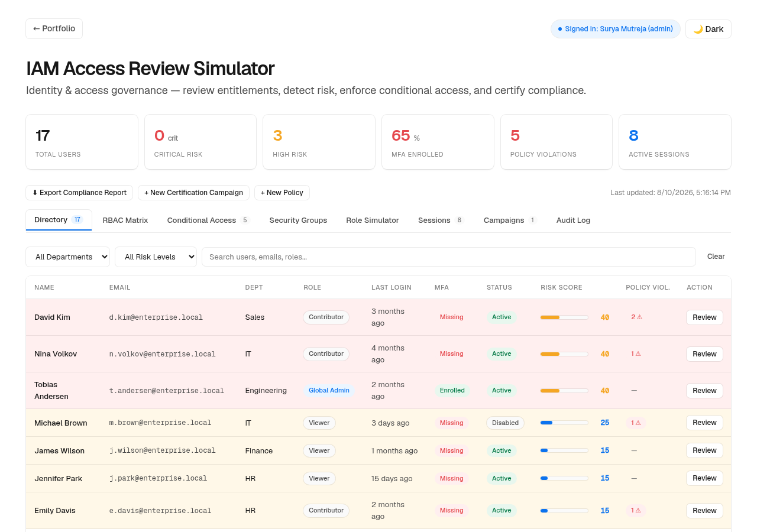Viewport: 757px width, 532px height.
Task: Click the Global Admin role badge
Action: pyautogui.click(x=329, y=390)
